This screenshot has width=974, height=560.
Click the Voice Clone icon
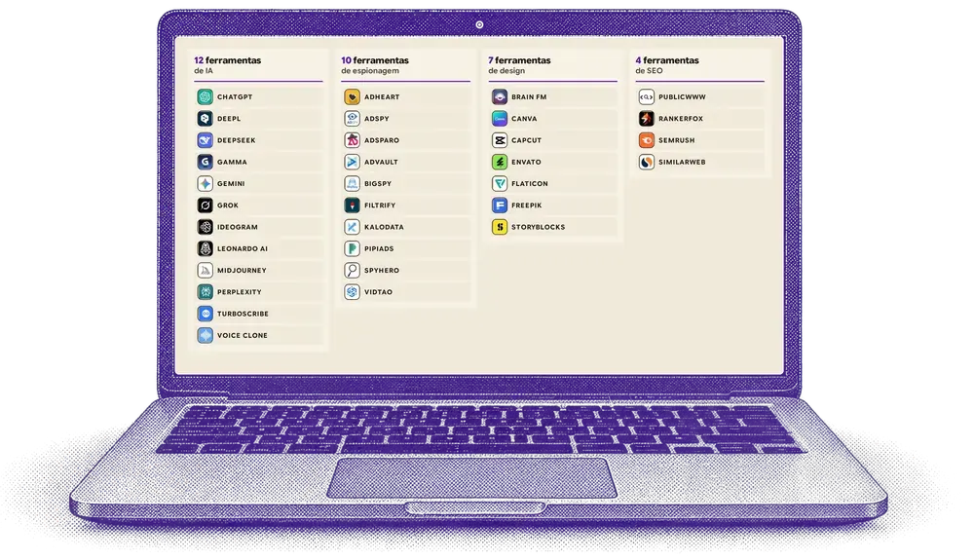tap(205, 335)
